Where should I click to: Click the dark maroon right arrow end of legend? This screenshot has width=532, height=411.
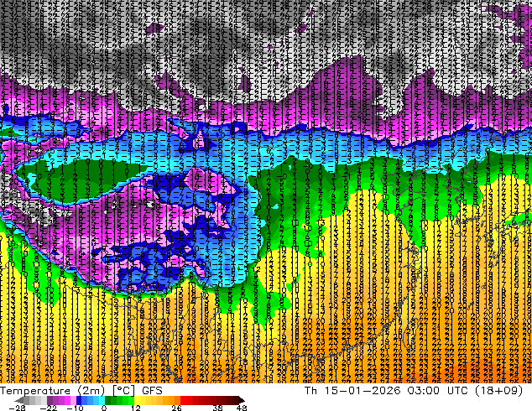click(x=241, y=400)
